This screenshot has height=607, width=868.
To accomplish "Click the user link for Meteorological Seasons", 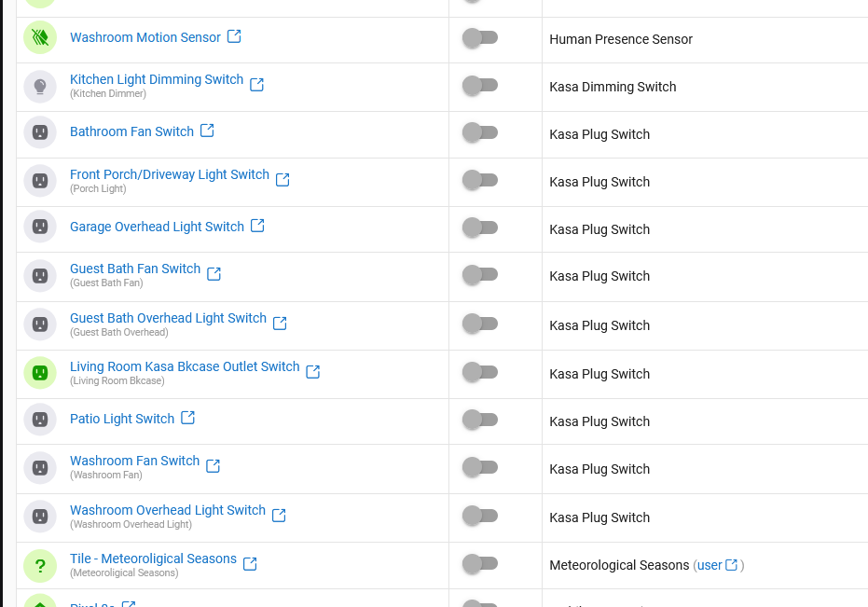I will (x=710, y=565).
